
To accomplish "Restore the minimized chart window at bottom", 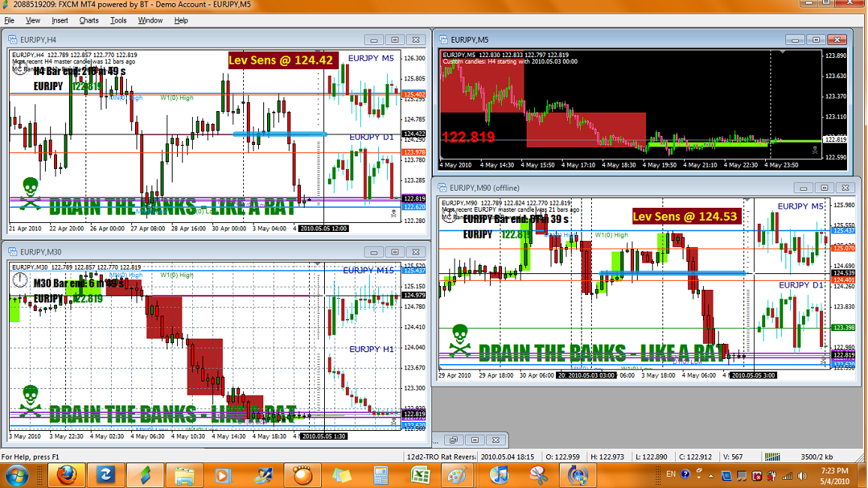I will [x=453, y=440].
